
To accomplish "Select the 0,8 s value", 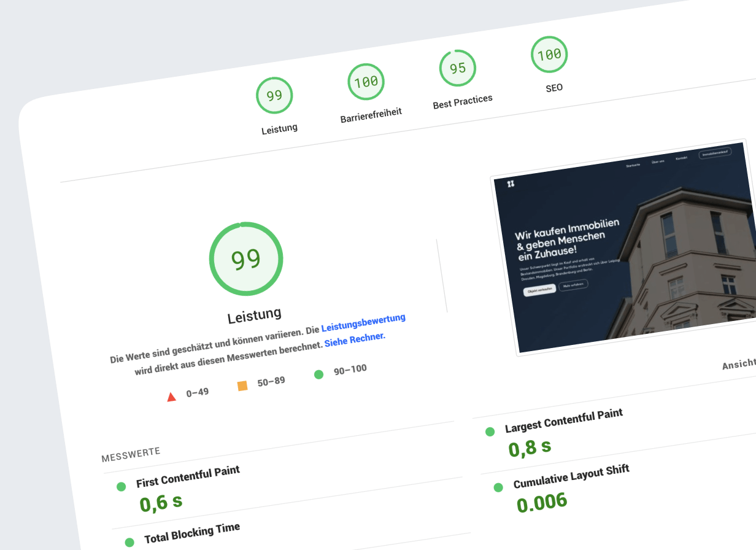I will (x=530, y=447).
